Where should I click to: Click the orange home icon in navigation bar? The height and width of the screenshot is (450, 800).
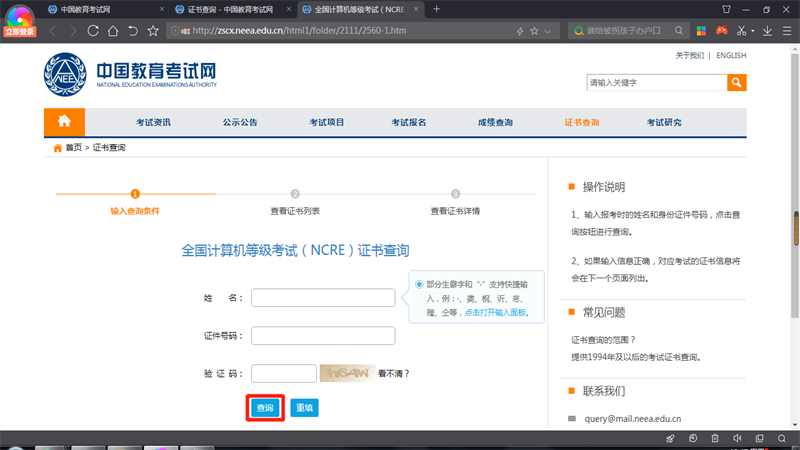coord(64,122)
